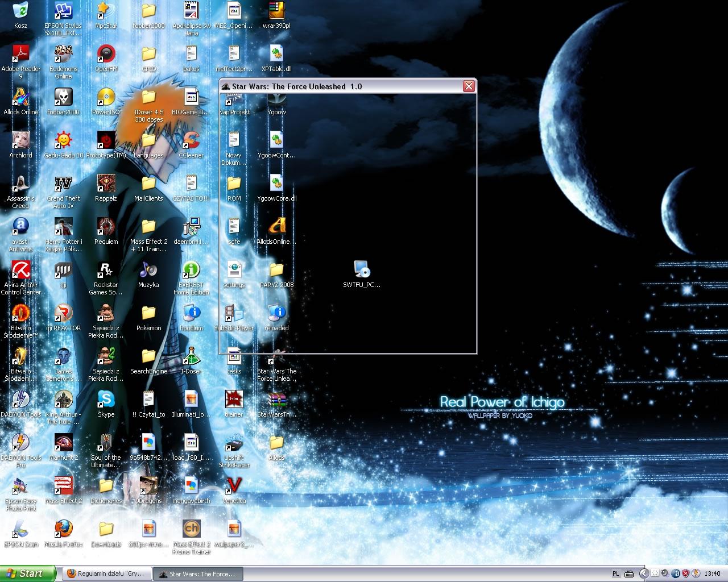Select the Grand Theft Auto IV icon

click(63, 192)
